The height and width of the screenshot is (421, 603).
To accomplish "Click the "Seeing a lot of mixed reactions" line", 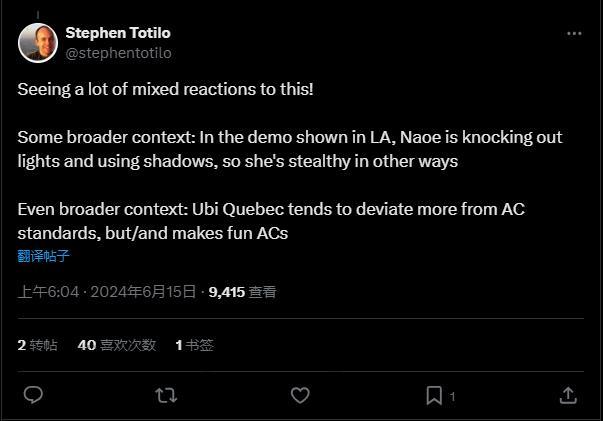I will click(165, 88).
